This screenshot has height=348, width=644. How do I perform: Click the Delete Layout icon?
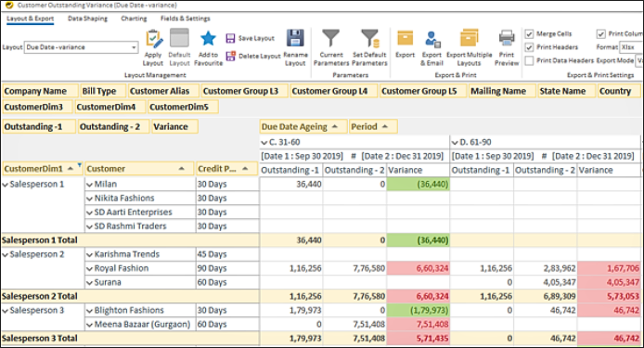pos(230,56)
